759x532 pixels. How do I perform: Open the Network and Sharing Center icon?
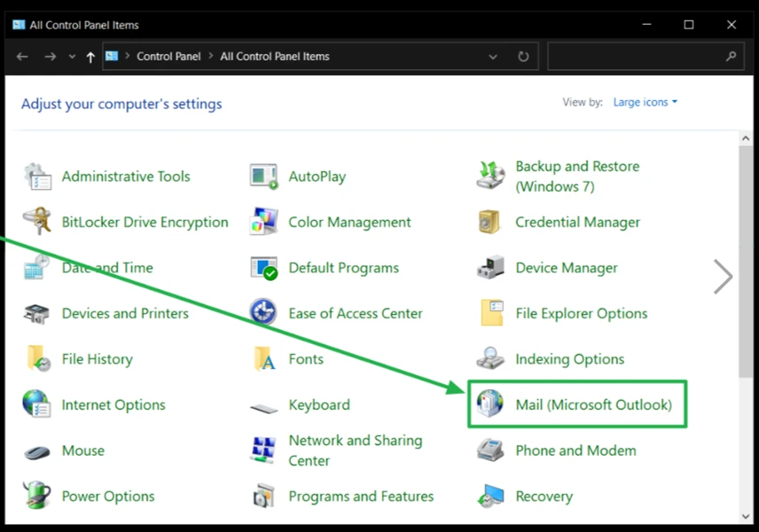pyautogui.click(x=263, y=450)
